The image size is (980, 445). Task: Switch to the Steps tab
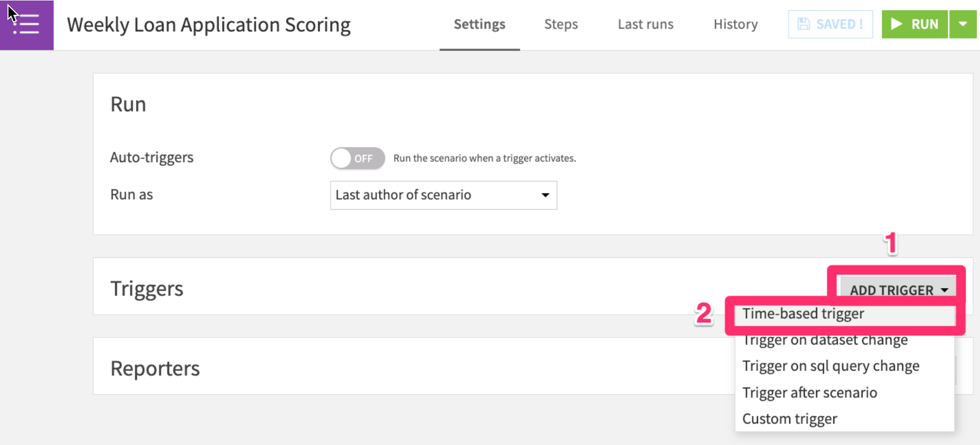click(561, 24)
